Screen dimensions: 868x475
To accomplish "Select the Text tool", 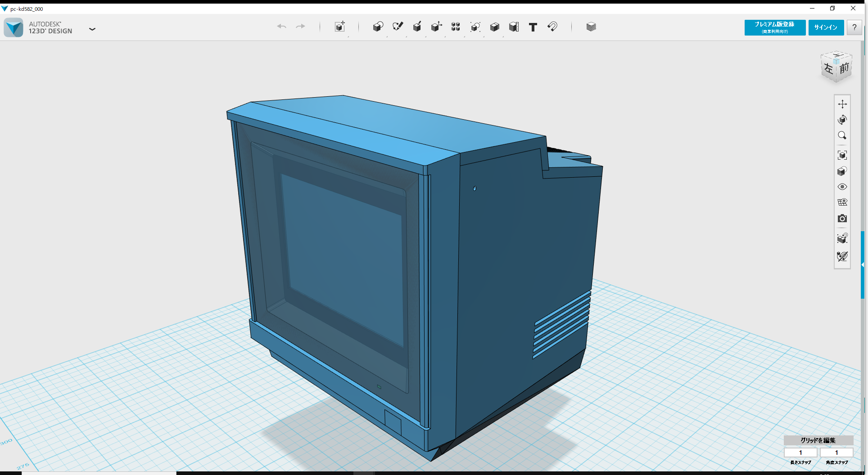I will (533, 27).
